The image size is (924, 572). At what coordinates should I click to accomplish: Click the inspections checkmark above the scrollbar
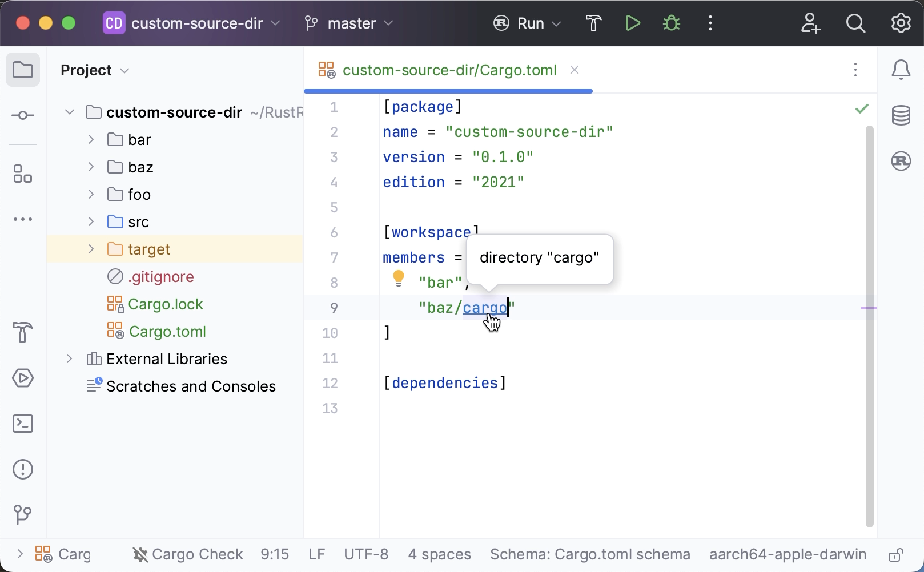tap(862, 108)
